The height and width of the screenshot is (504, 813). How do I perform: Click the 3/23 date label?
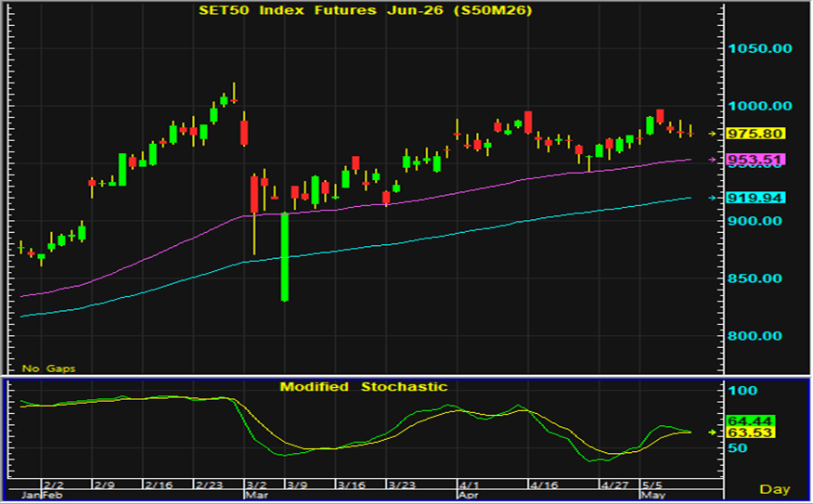click(403, 485)
